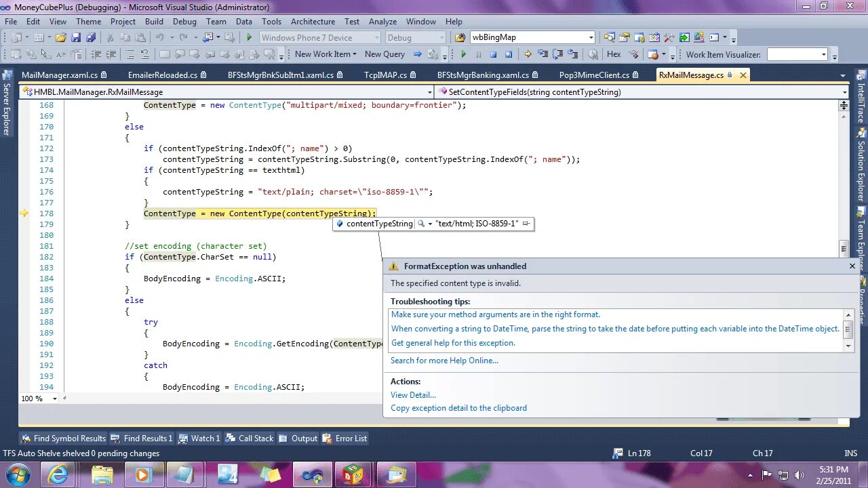Toggle Hex display button
This screenshot has height=488, width=868.
point(614,54)
